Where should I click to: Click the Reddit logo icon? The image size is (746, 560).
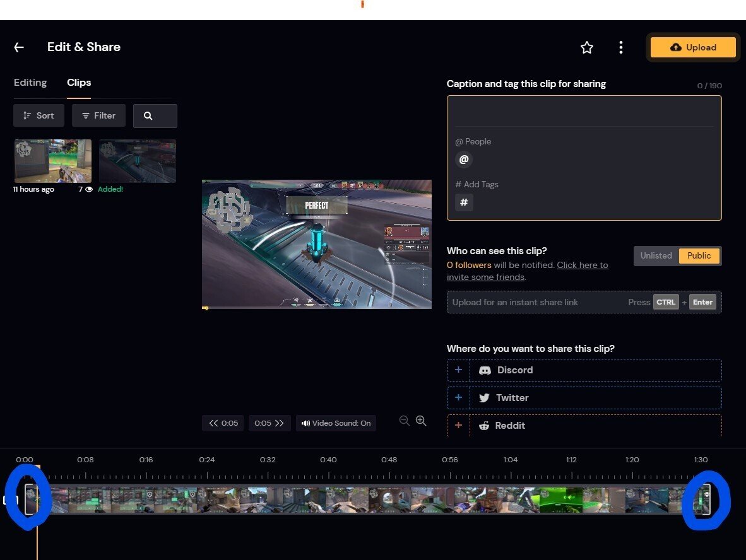pos(484,426)
